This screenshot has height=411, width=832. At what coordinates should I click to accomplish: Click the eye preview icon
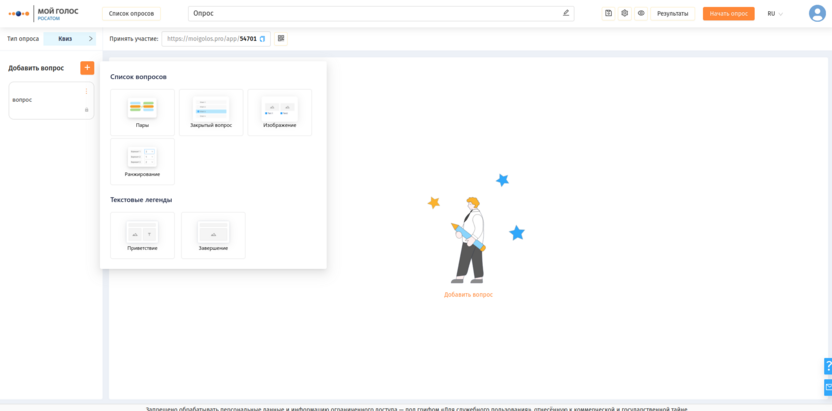[x=641, y=13]
